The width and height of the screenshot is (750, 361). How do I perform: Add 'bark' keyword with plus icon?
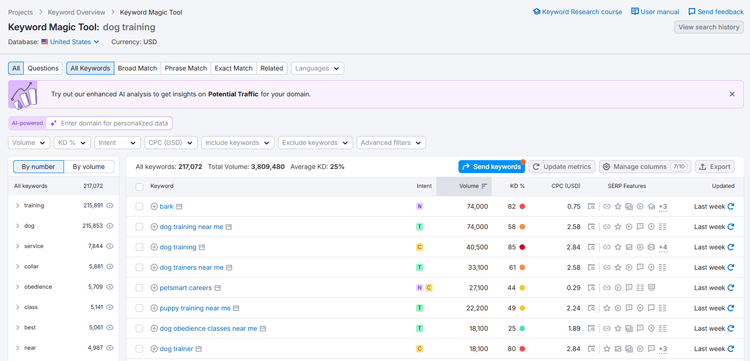pyautogui.click(x=154, y=207)
